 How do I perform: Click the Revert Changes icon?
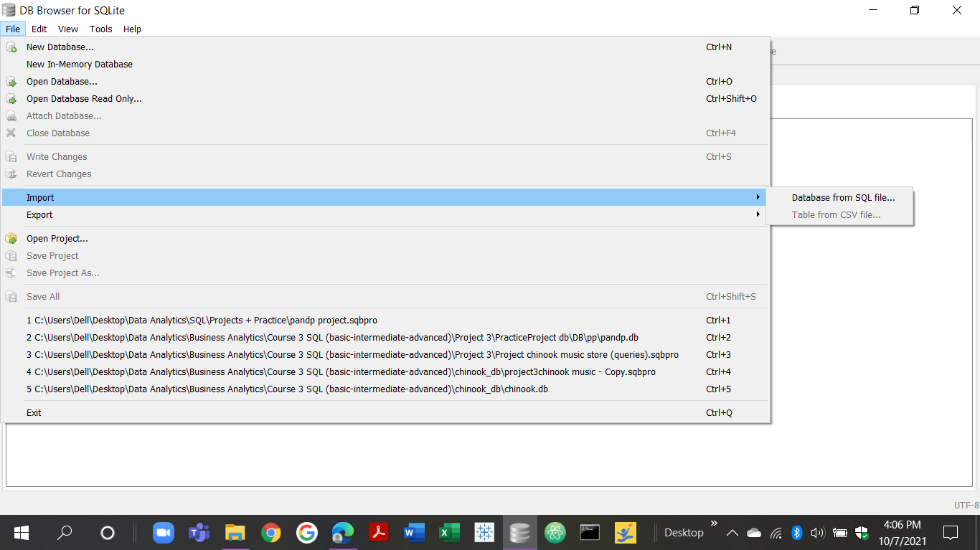pyautogui.click(x=11, y=174)
